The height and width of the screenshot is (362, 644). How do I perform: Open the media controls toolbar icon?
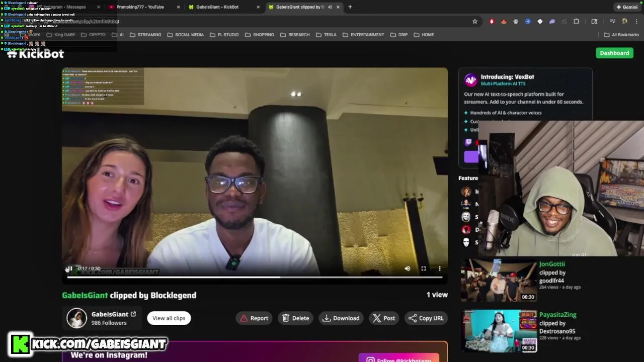pyautogui.click(x=612, y=21)
